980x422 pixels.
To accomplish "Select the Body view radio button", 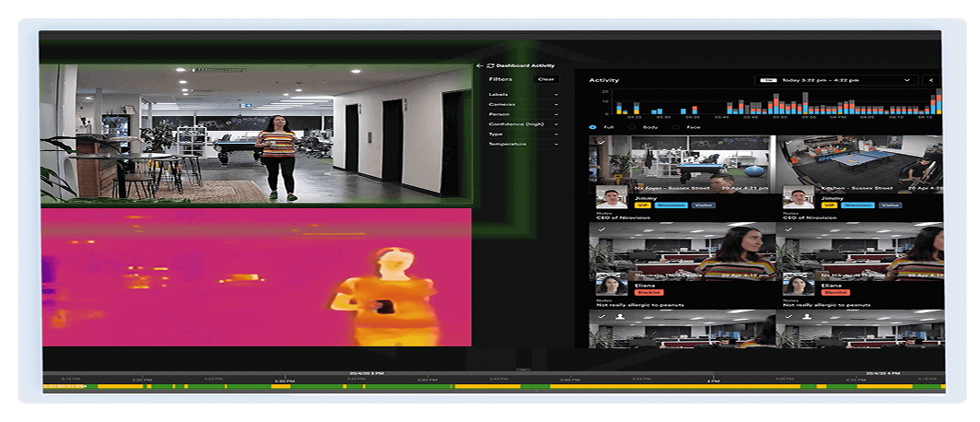I will pyautogui.click(x=635, y=126).
